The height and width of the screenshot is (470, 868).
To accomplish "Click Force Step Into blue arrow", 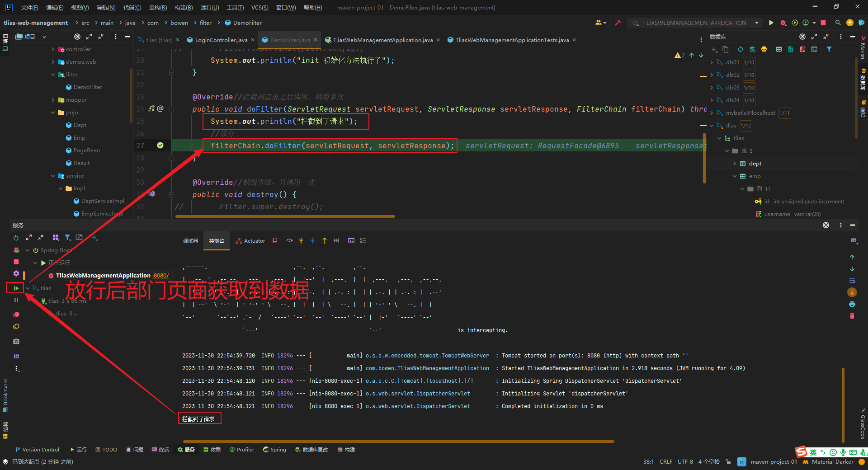I will click(x=313, y=240).
